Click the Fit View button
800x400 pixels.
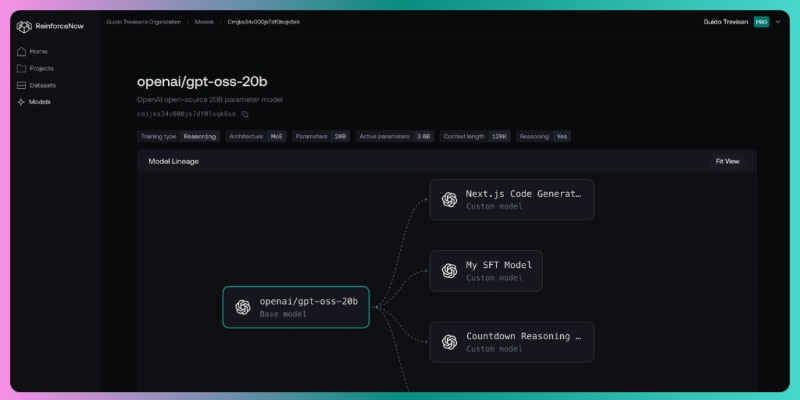(x=727, y=161)
